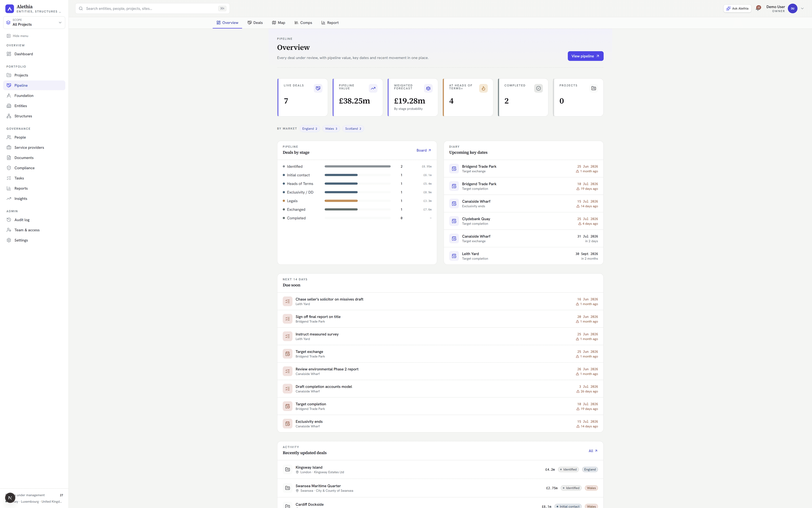Click the Projects card folder icon

pos(593,88)
